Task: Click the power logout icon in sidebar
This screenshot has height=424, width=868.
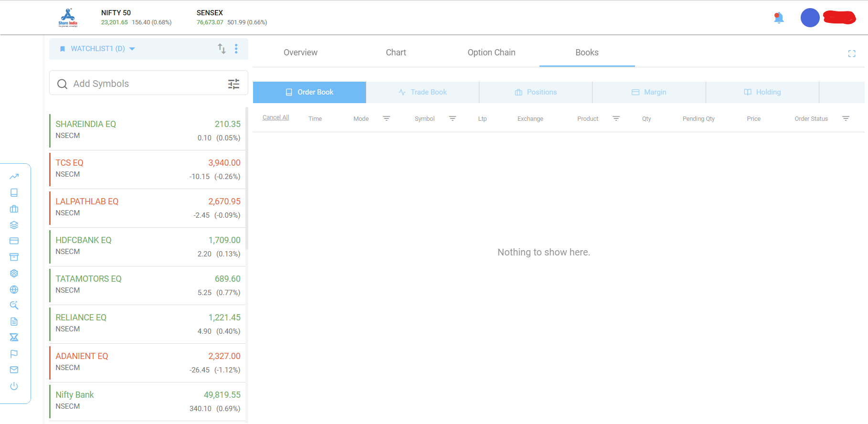Action: coord(14,386)
